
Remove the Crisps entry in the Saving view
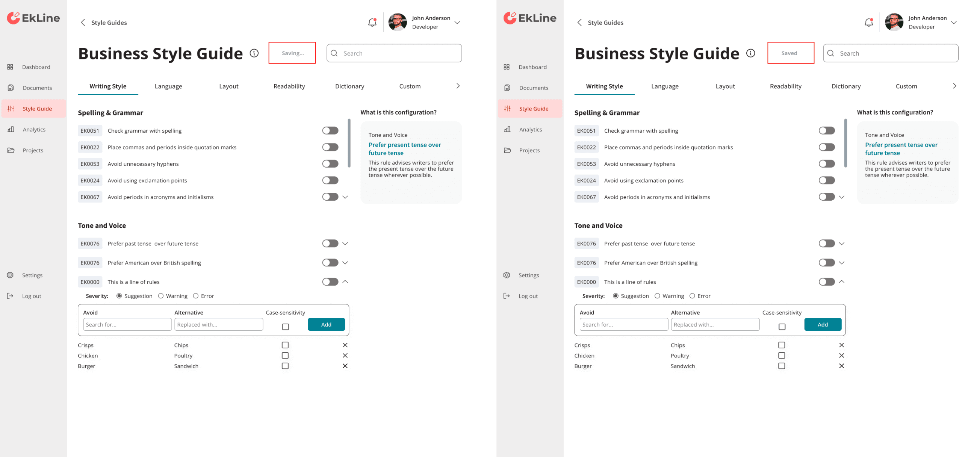(x=345, y=345)
